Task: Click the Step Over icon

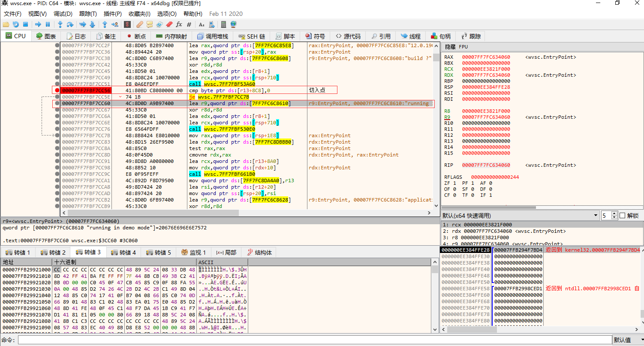Action: (70, 24)
